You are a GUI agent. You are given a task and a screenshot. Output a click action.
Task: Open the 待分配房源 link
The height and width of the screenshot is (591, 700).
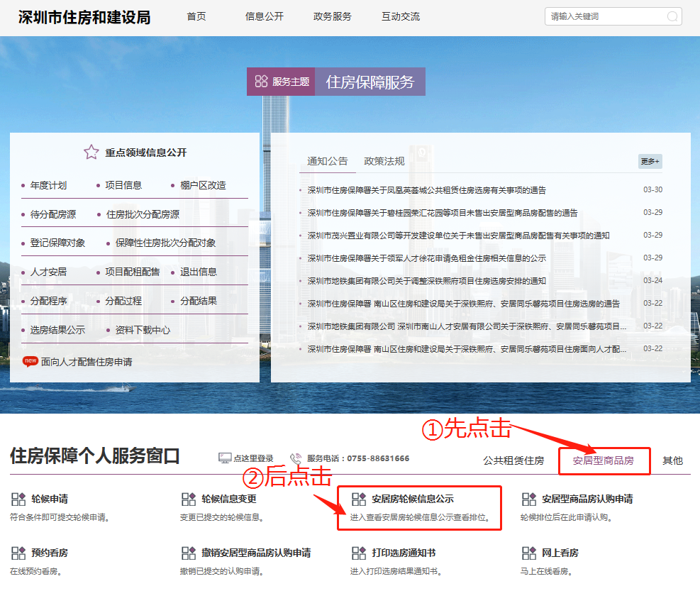53,214
